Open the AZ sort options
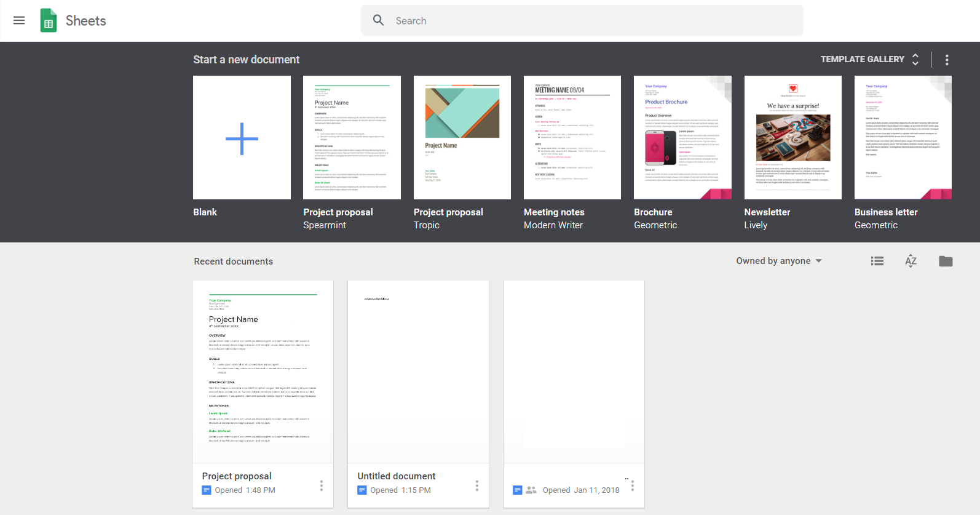This screenshot has height=515, width=980. point(911,261)
